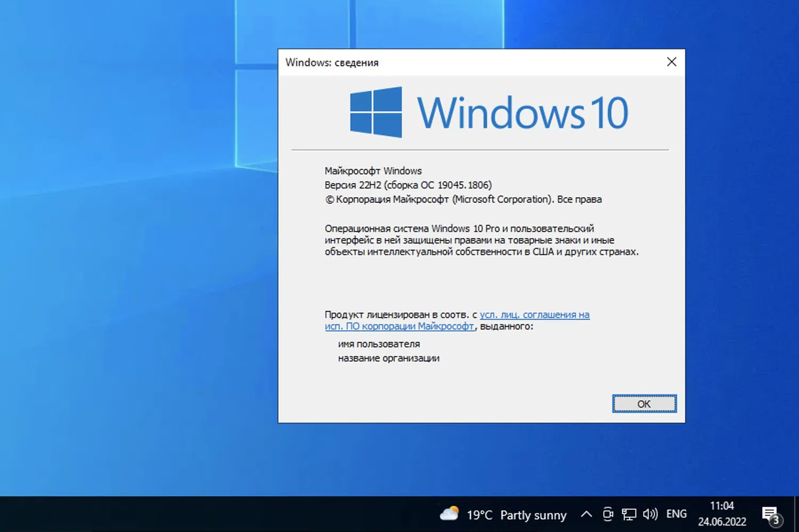
Task: Click the blue Windows flag logo
Action: tap(374, 113)
